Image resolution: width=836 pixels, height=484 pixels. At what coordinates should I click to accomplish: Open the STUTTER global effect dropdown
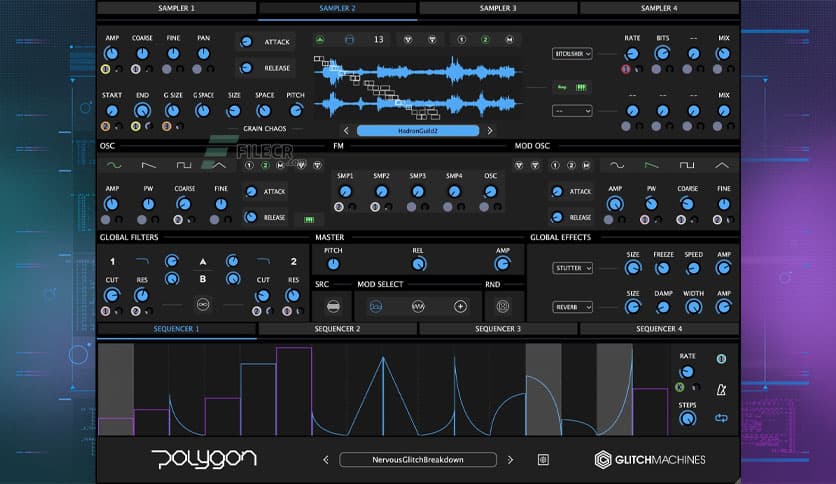click(x=572, y=268)
